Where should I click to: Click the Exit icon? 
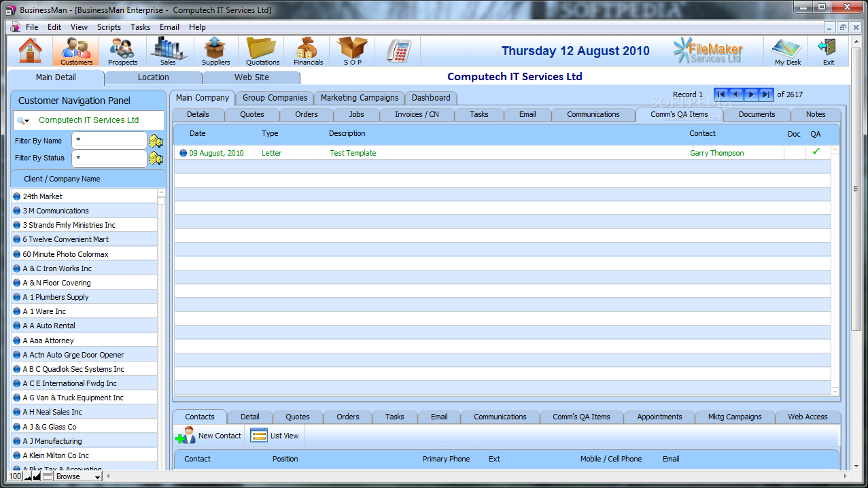[828, 52]
